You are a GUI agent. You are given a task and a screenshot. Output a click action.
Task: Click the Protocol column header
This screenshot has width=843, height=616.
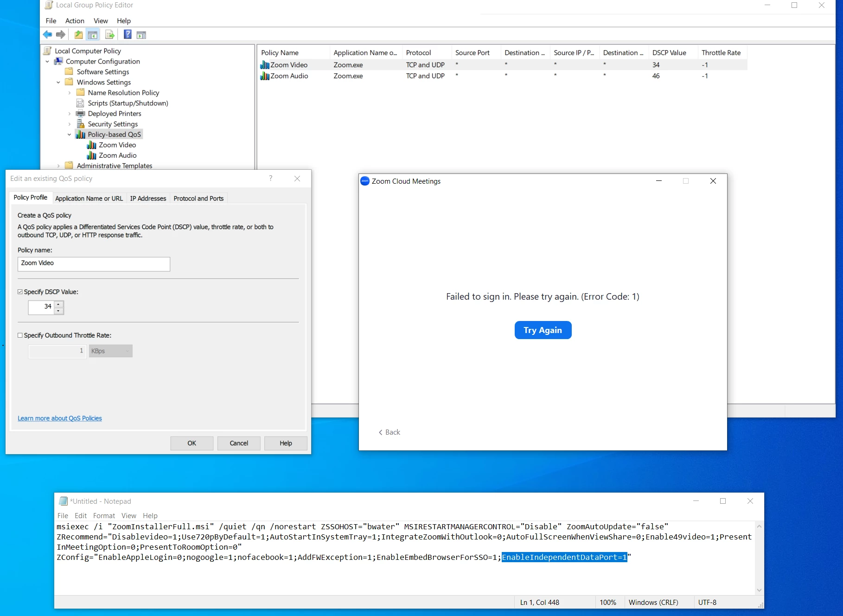(x=427, y=52)
